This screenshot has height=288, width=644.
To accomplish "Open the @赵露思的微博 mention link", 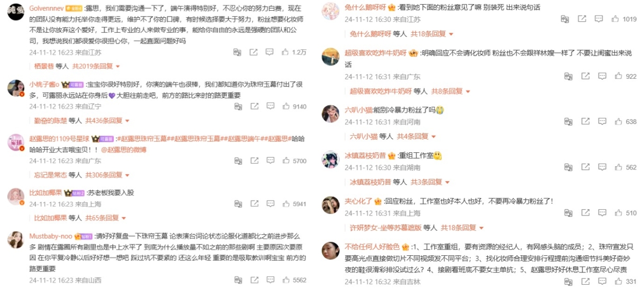I will [x=125, y=150].
